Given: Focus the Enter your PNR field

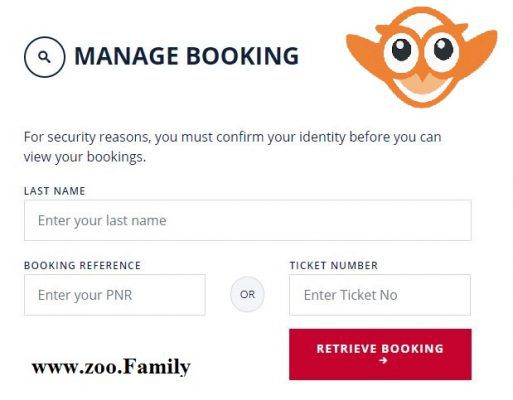Looking at the screenshot, I should pos(115,295).
